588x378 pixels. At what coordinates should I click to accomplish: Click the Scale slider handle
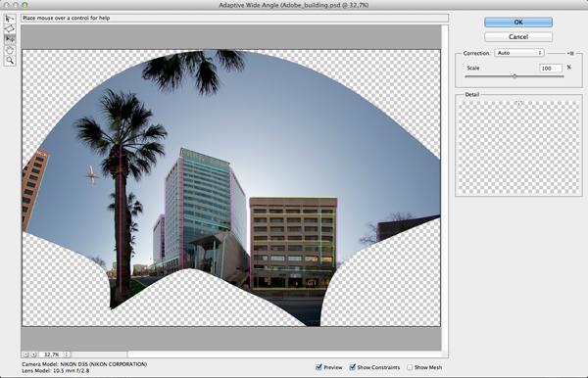point(514,76)
